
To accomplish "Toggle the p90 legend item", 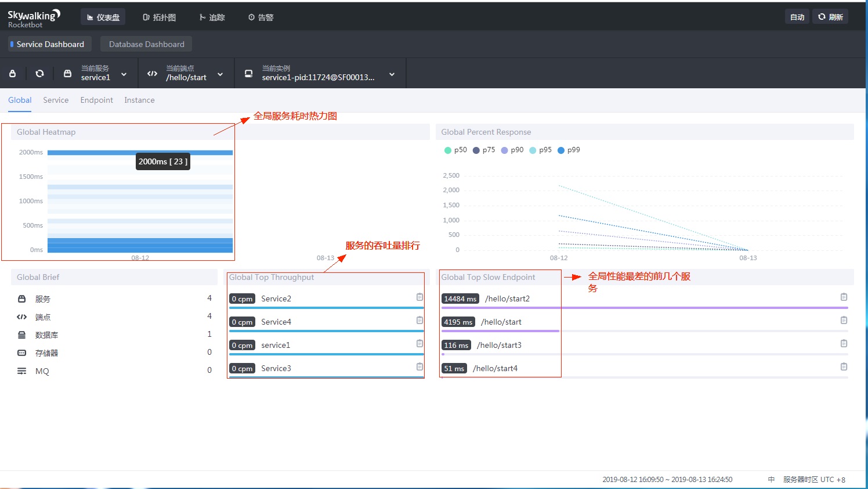I will 512,150.
